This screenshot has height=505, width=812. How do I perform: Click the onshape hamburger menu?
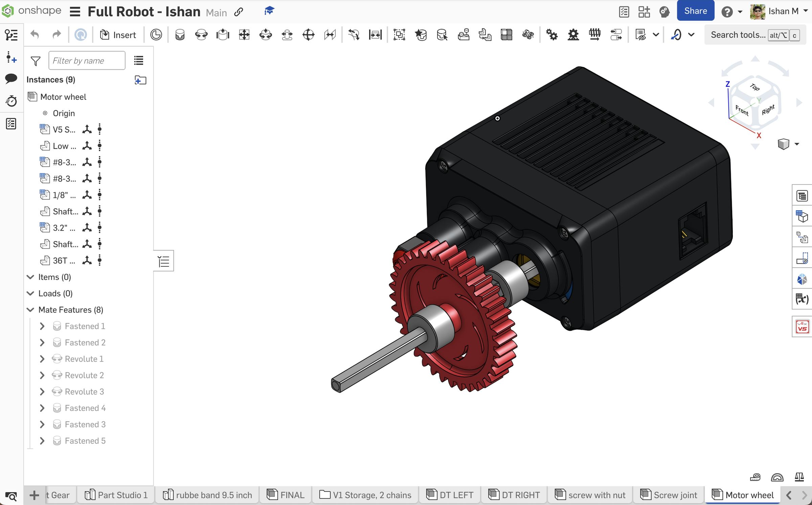coord(75,12)
